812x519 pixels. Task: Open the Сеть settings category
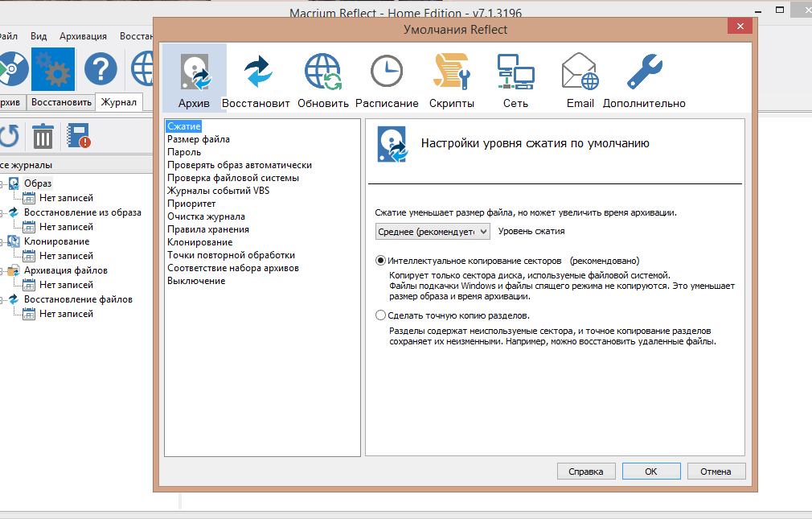click(x=516, y=78)
